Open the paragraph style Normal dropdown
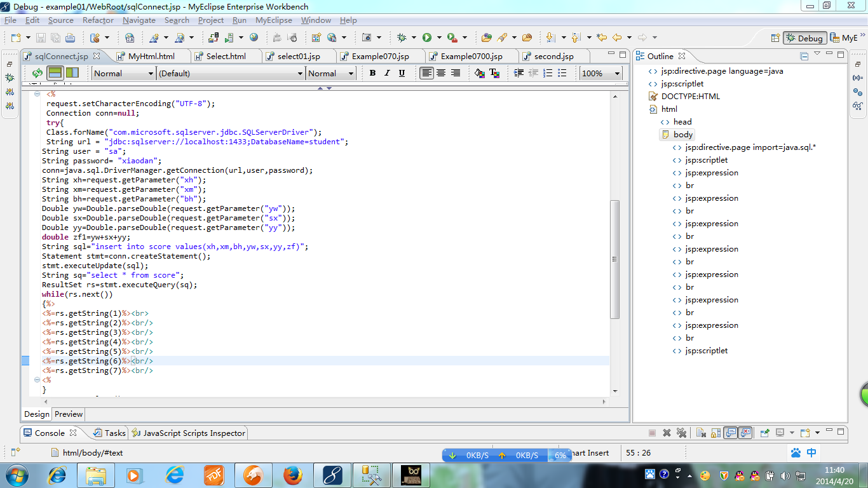 [123, 73]
